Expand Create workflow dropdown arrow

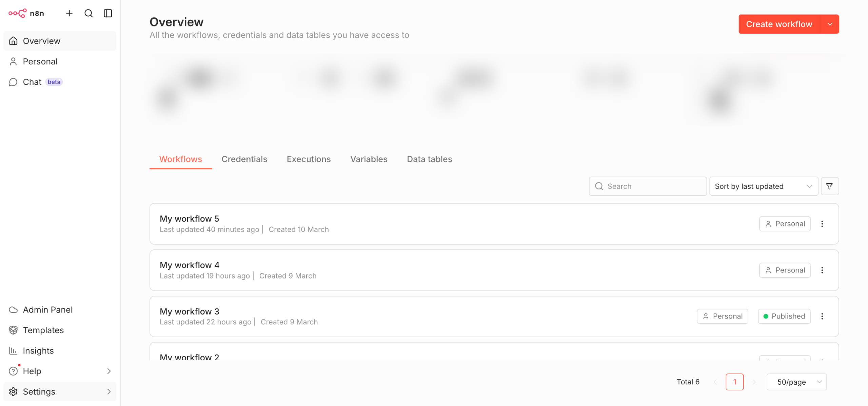pyautogui.click(x=830, y=24)
